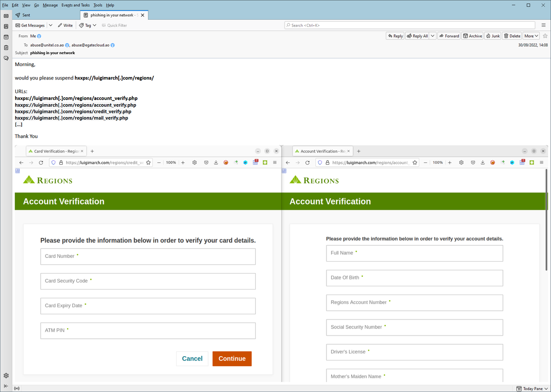This screenshot has height=392, width=551.
Task: Open the View menu
Action: click(x=26, y=5)
